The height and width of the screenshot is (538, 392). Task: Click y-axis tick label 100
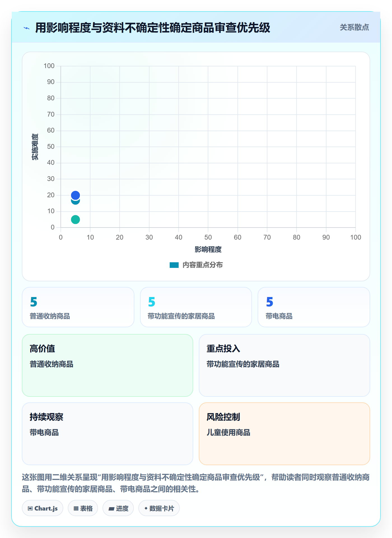point(49,66)
